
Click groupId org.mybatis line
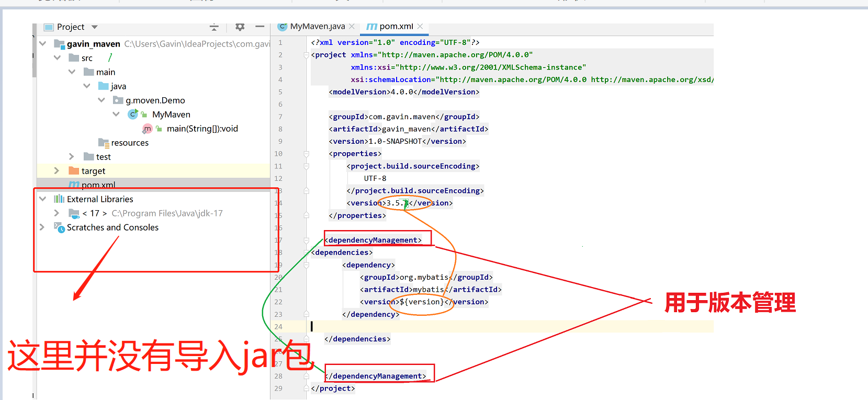(426, 277)
